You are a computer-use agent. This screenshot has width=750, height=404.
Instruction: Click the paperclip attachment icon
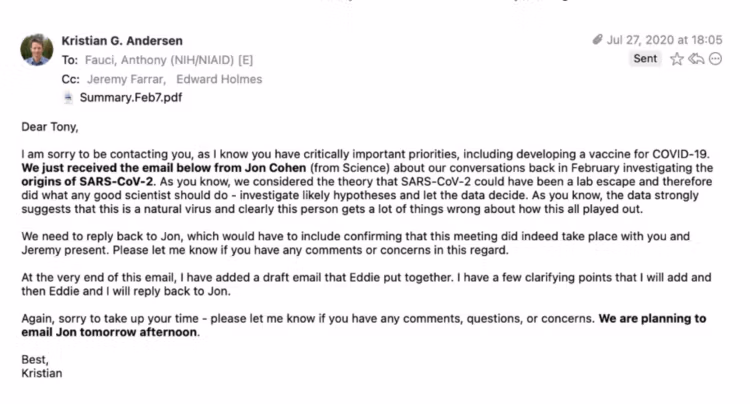pos(598,40)
